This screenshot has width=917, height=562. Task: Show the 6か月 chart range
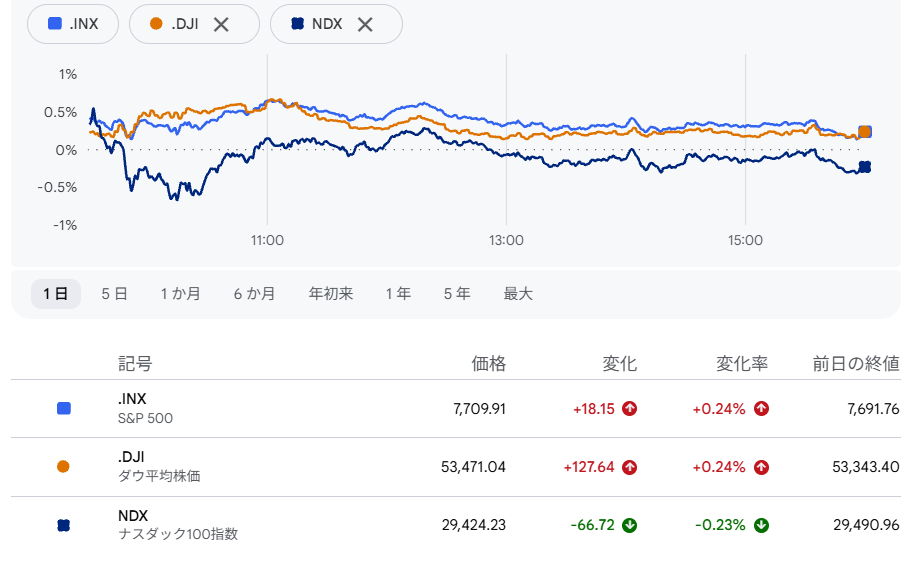254,294
